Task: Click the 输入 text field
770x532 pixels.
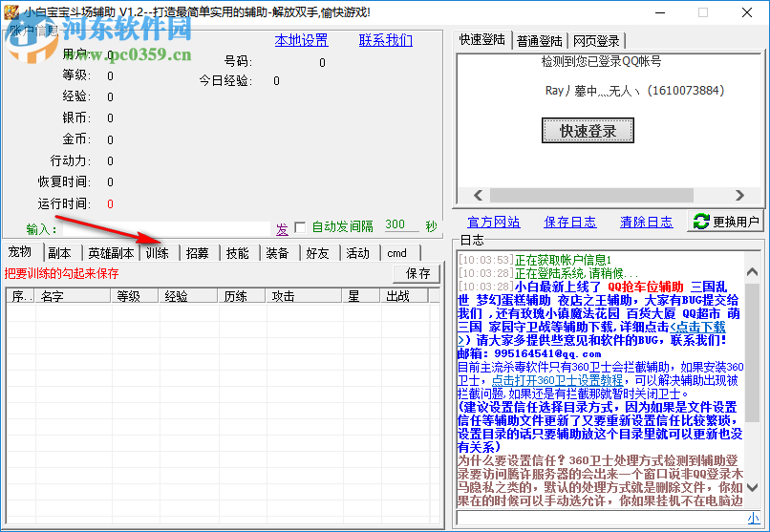Action: pos(166,228)
